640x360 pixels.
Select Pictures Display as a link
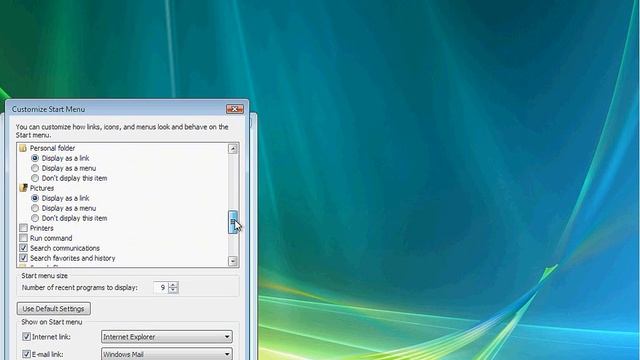coord(35,198)
